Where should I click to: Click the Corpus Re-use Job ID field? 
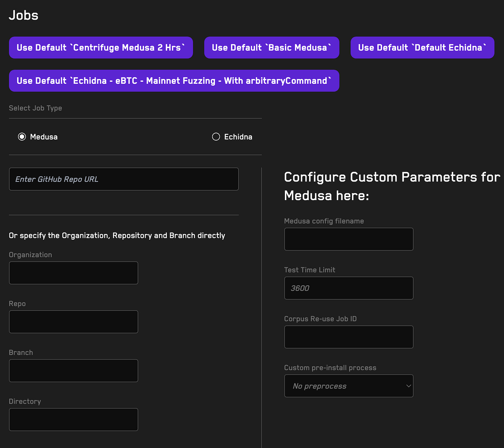(349, 337)
